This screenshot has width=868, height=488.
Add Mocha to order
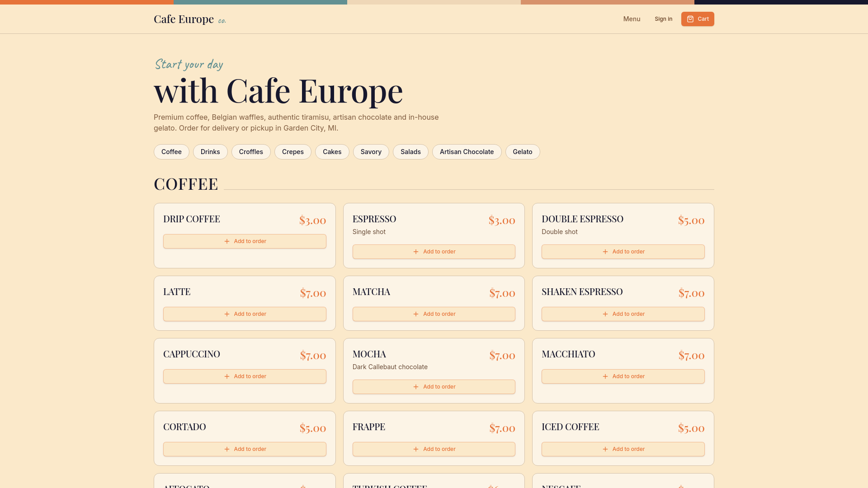[434, 387]
